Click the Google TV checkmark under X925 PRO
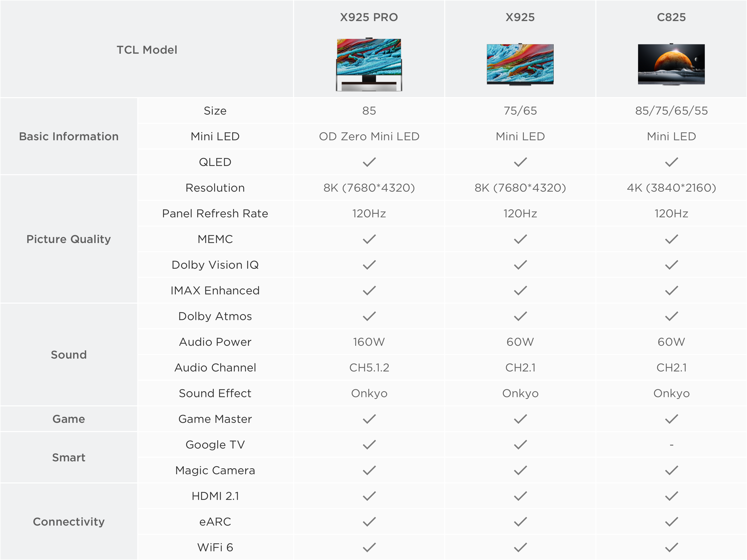Viewport: 747px width, 560px height. [x=369, y=445]
